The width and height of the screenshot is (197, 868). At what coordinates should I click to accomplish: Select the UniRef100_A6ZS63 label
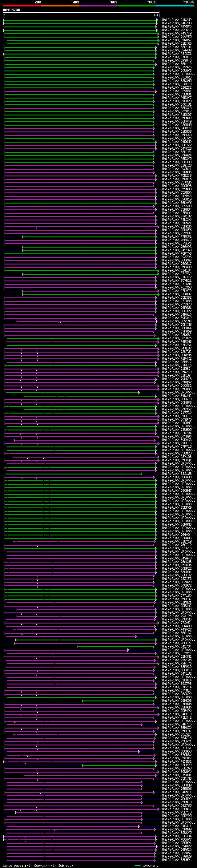click(177, 287)
